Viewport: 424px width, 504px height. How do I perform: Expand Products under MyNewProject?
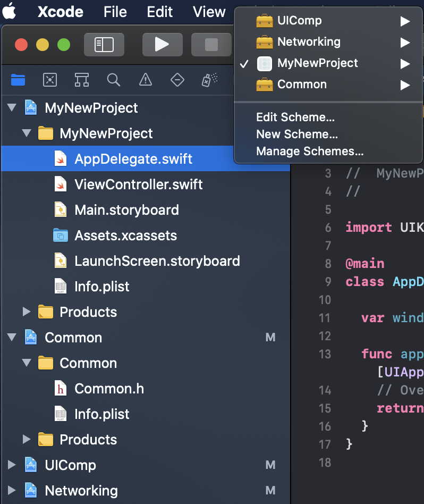coord(27,312)
